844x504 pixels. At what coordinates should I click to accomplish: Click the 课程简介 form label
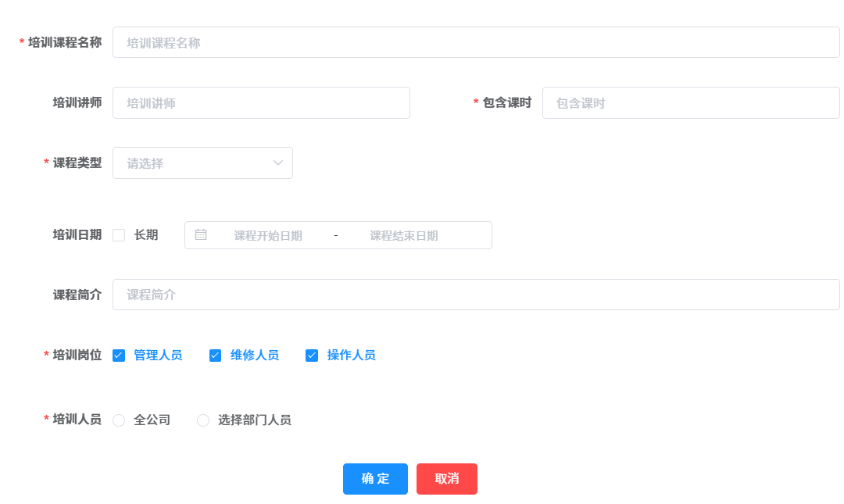pyautogui.click(x=77, y=295)
